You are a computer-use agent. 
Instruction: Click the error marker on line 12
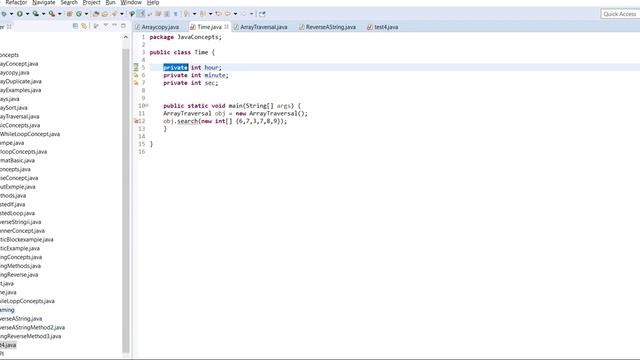click(x=136, y=121)
